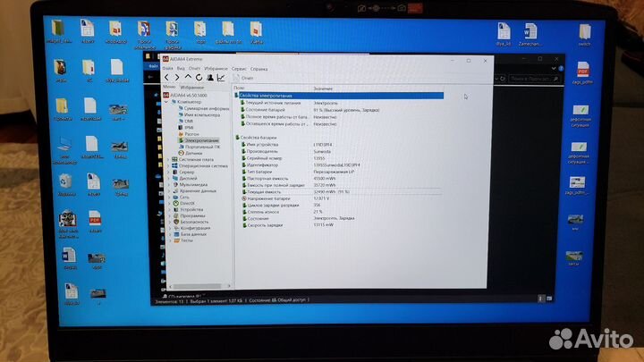Image resolution: width=644 pixels, height=362 pixels.
Task: Open Имя компьютера in the tree
Action: [199, 115]
